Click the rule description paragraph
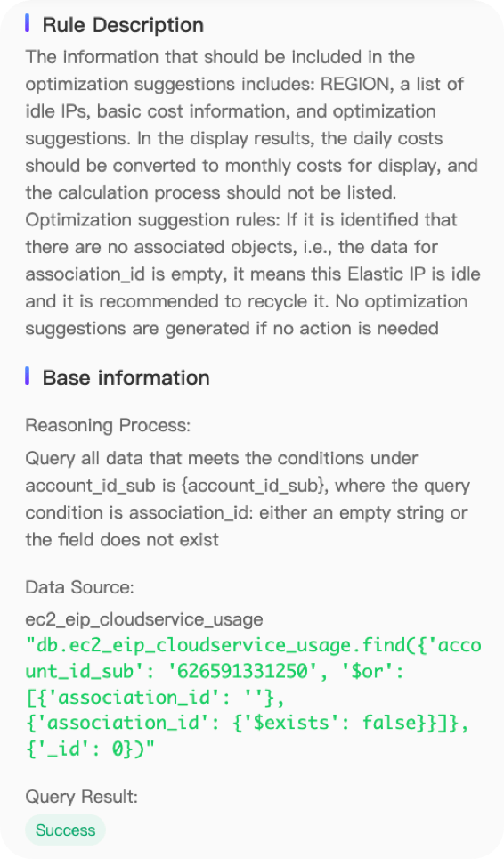 click(253, 192)
